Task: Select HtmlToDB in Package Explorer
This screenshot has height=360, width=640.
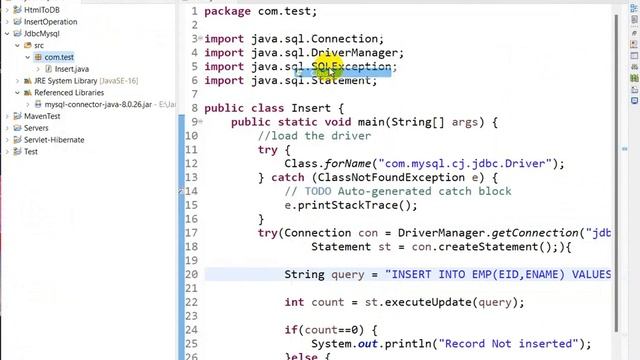Action: pos(42,10)
